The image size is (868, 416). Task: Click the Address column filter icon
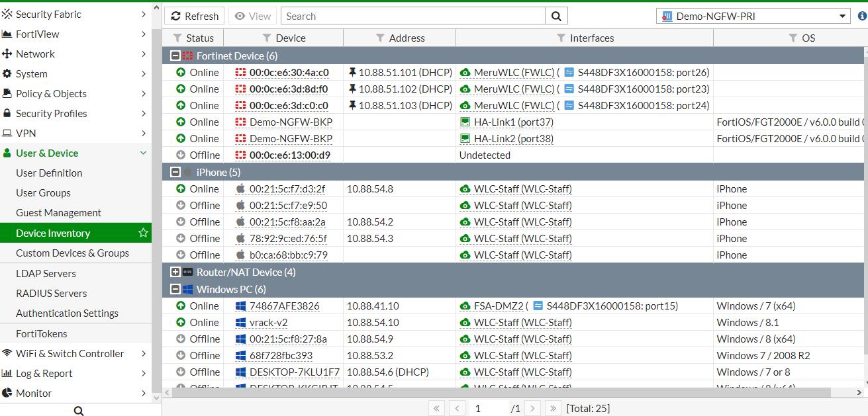pos(380,38)
